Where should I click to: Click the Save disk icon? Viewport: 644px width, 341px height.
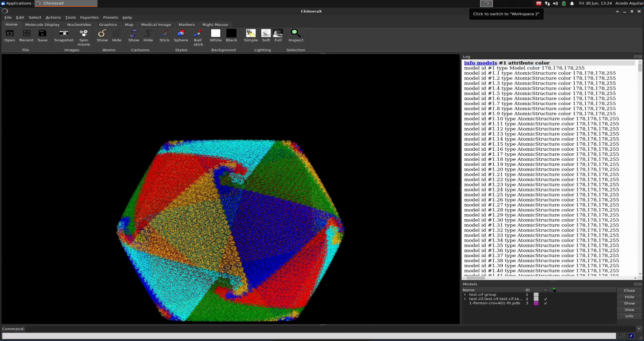pyautogui.click(x=42, y=33)
